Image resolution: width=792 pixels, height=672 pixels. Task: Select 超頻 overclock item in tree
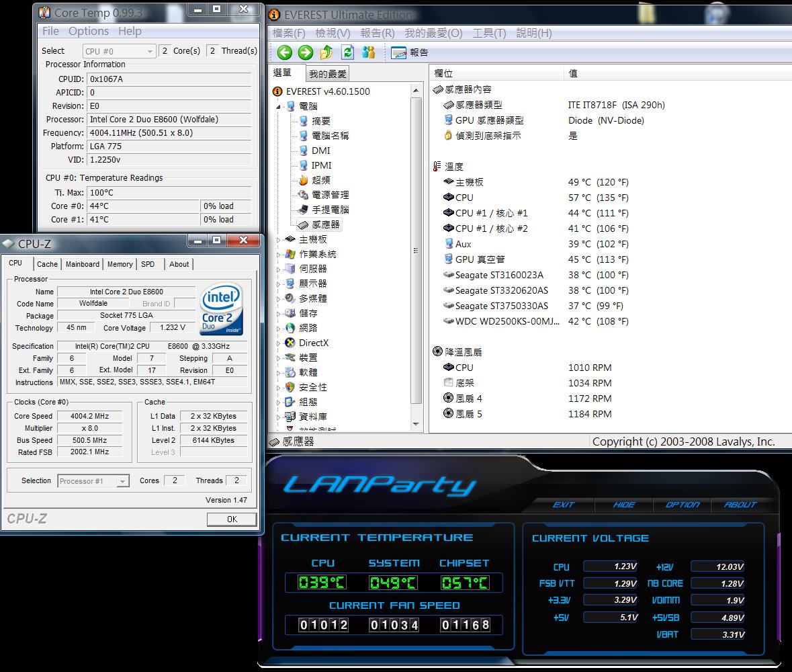320,180
